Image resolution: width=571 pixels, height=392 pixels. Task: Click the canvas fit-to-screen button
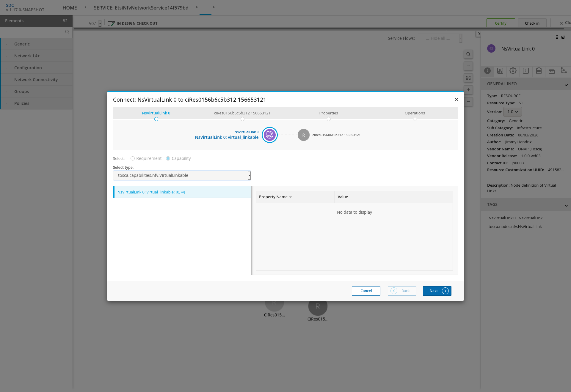click(x=468, y=78)
